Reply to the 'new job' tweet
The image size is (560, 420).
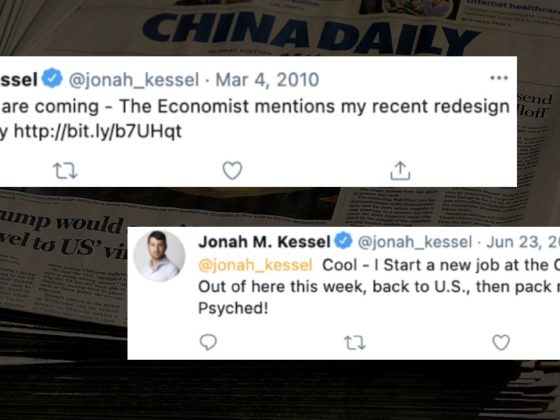[208, 342]
